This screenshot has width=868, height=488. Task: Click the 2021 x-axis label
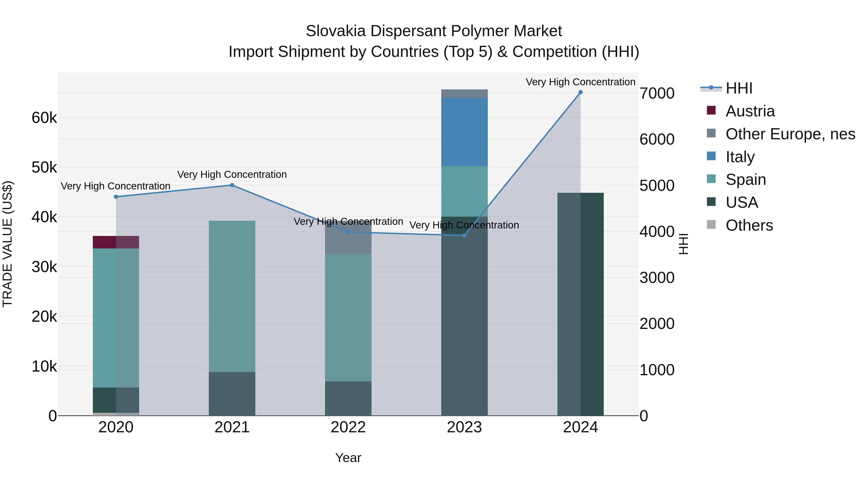pyautogui.click(x=232, y=427)
